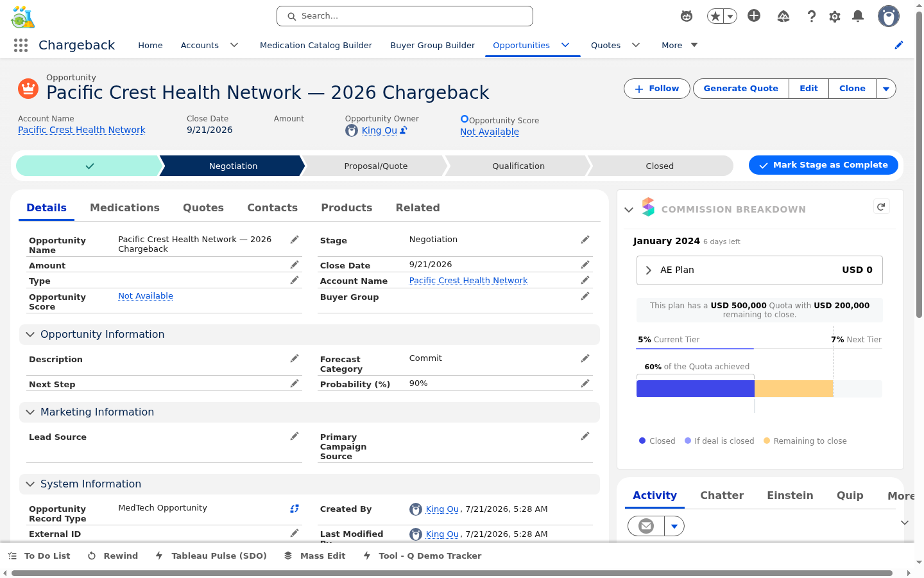
Task: Mark Stage as Complete
Action: [823, 165]
